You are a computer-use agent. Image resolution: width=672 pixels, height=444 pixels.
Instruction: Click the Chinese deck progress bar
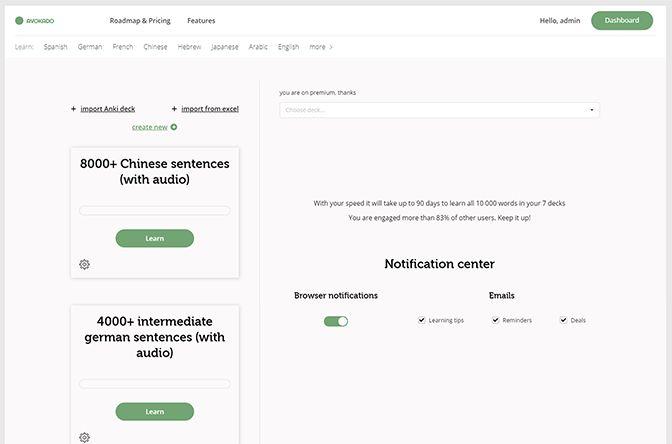click(154, 211)
